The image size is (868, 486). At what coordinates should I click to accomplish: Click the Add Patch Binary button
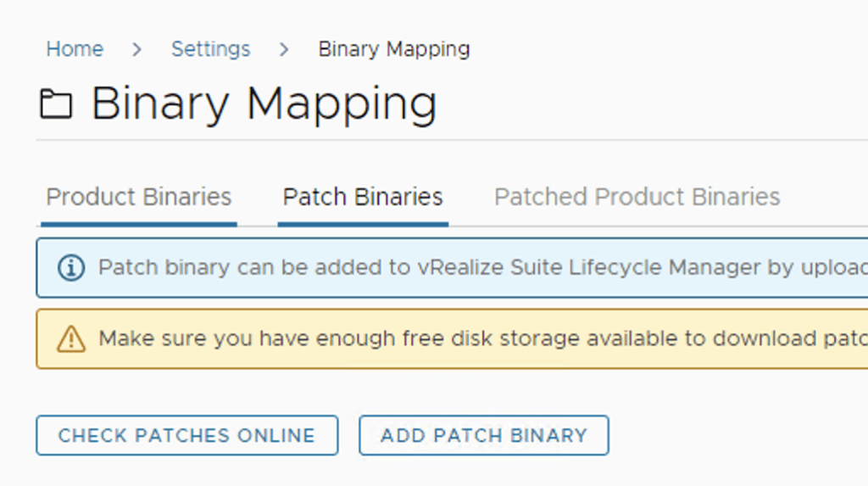(x=483, y=435)
